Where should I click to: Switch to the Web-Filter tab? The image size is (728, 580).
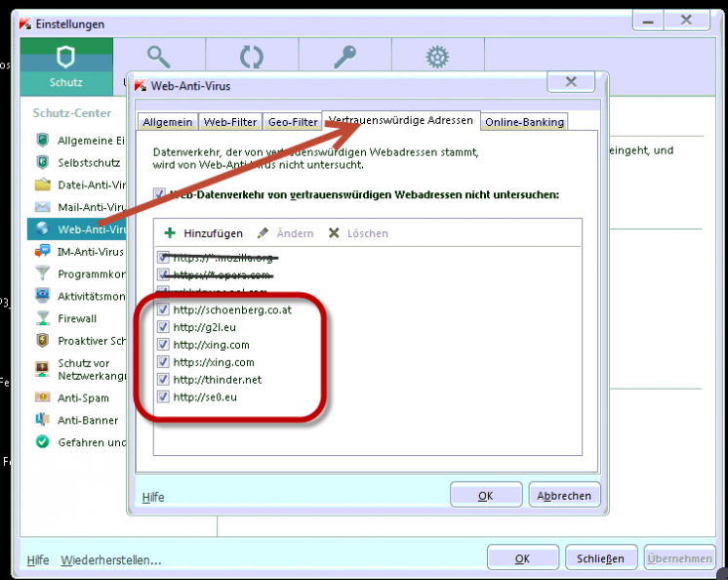pos(230,122)
